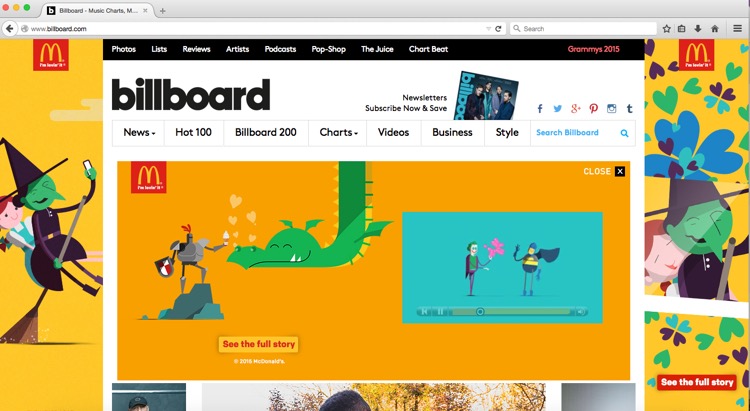Open The Juice in the top black bar
This screenshot has width=750, height=411.
[x=377, y=49]
